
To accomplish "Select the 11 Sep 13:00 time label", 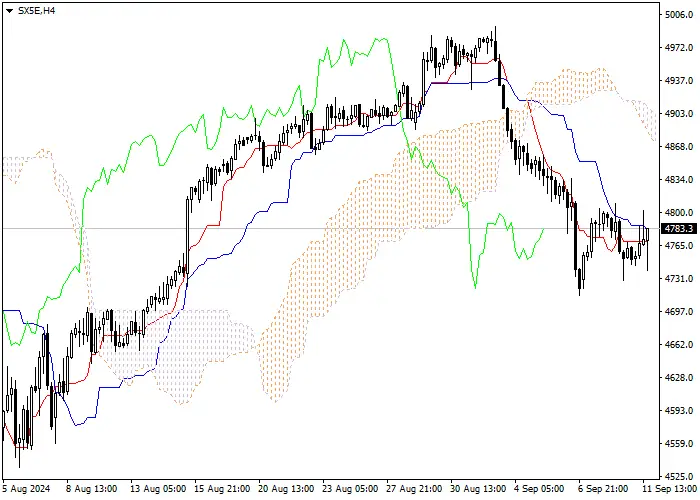I will (x=669, y=489).
